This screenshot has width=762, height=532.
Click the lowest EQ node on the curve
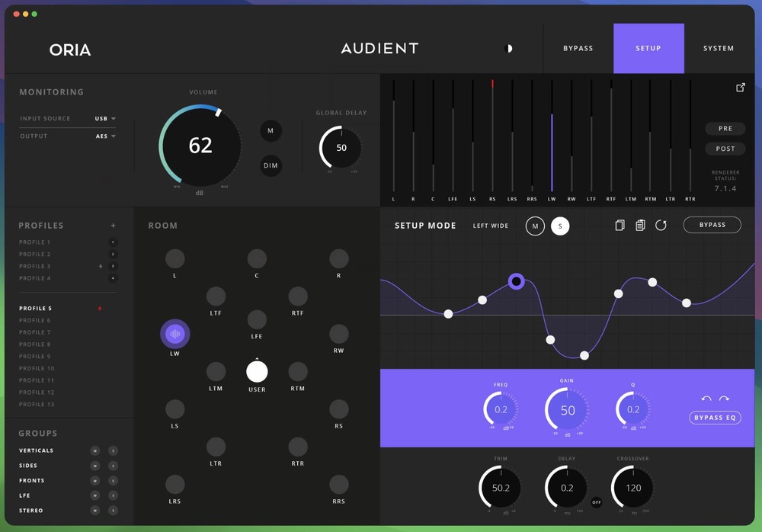point(584,356)
